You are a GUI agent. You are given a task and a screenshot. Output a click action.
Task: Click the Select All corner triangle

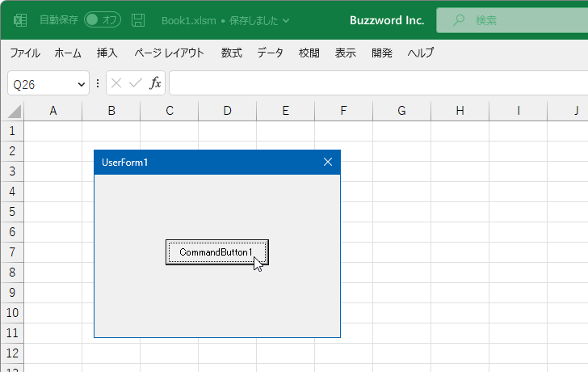click(x=14, y=112)
